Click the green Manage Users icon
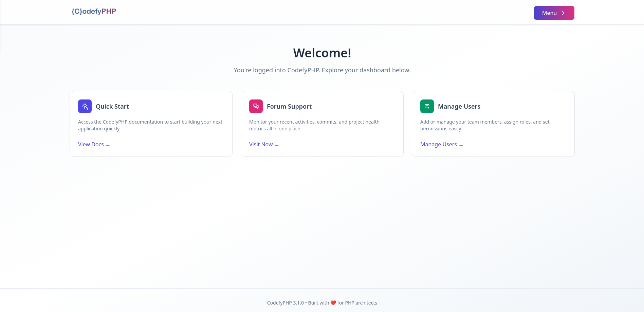Image resolution: width=644 pixels, height=312 pixels. point(427,106)
